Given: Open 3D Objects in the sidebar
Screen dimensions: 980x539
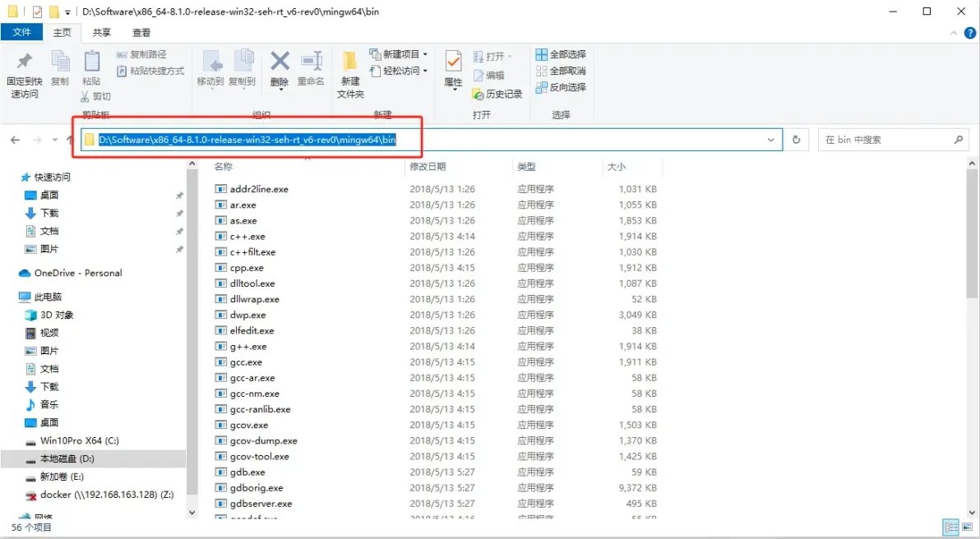Looking at the screenshot, I should (x=49, y=315).
